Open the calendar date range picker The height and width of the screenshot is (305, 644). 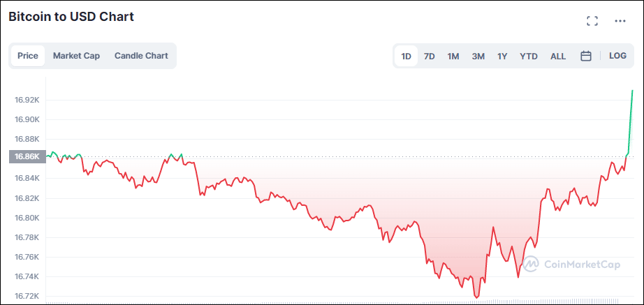tap(586, 56)
